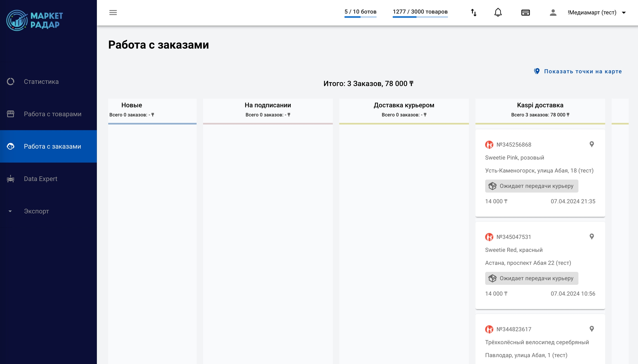Image resolution: width=638 pixels, height=364 pixels.
Task: Click first Ожидает передачи курьеру status badge
Action: point(531,186)
